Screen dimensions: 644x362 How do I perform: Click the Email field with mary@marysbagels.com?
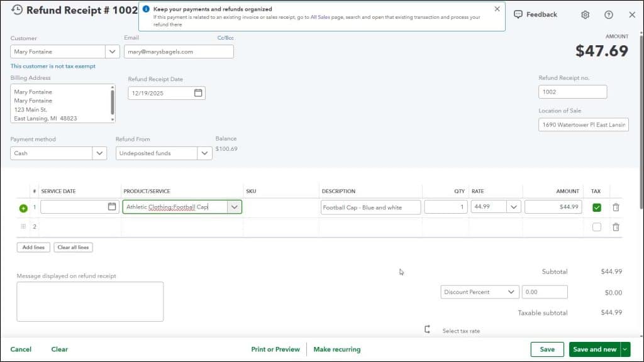(179, 52)
